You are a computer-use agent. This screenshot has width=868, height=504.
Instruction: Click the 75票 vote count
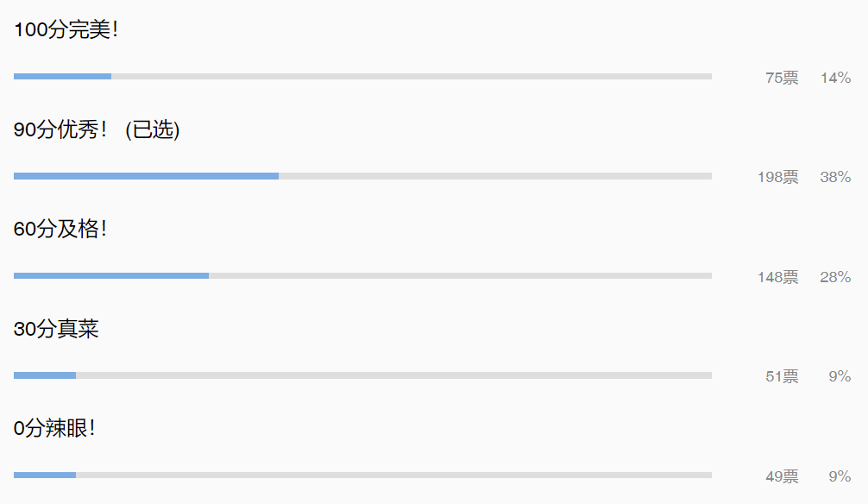click(x=782, y=78)
